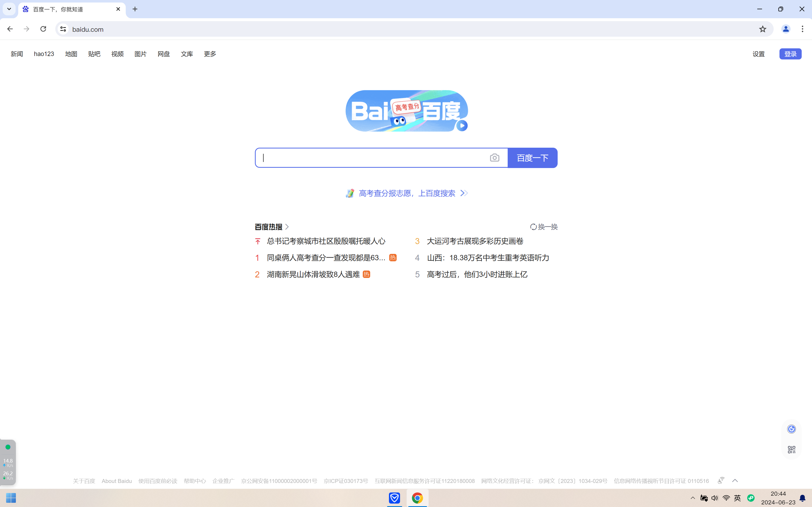Expand the tab search dropdown arrow
The height and width of the screenshot is (507, 812).
pyautogui.click(x=9, y=9)
